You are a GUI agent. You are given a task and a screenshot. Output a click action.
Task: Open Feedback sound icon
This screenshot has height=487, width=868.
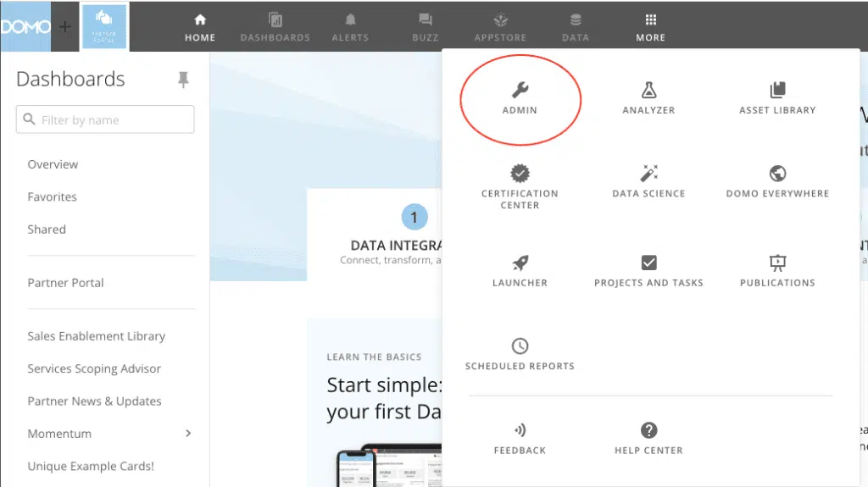pyautogui.click(x=520, y=430)
